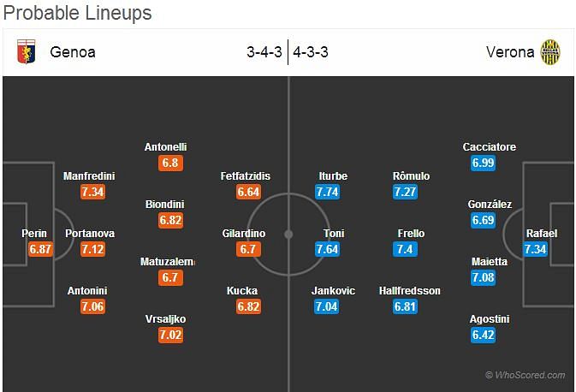Select player Hallfredsson on the pitch
This screenshot has width=576, height=392.
[409, 291]
